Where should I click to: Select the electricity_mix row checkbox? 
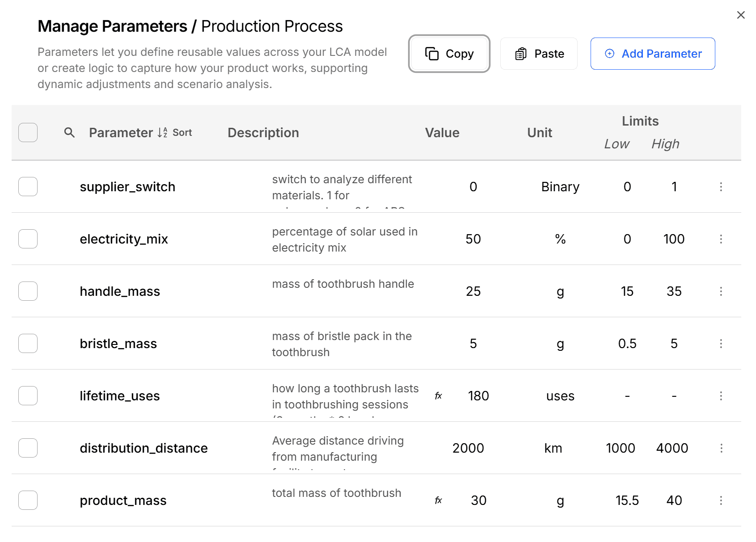click(28, 239)
